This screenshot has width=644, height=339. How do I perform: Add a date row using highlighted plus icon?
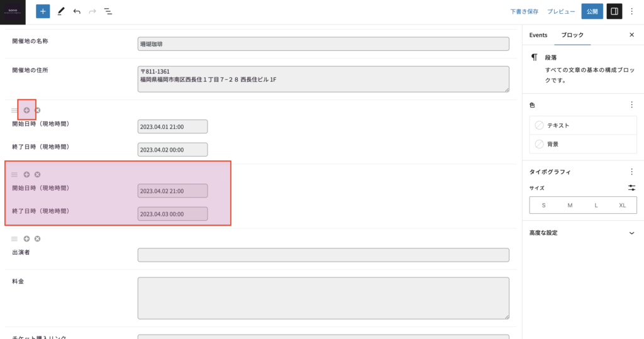[x=26, y=110]
